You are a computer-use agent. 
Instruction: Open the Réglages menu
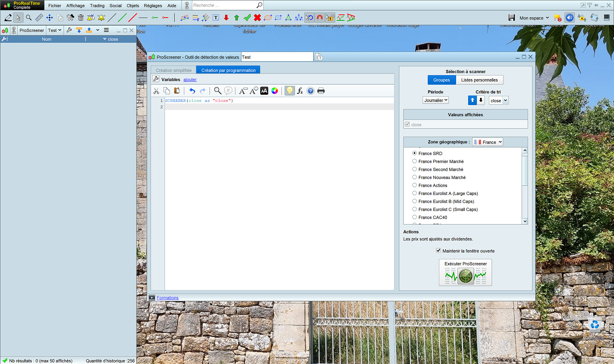153,6
